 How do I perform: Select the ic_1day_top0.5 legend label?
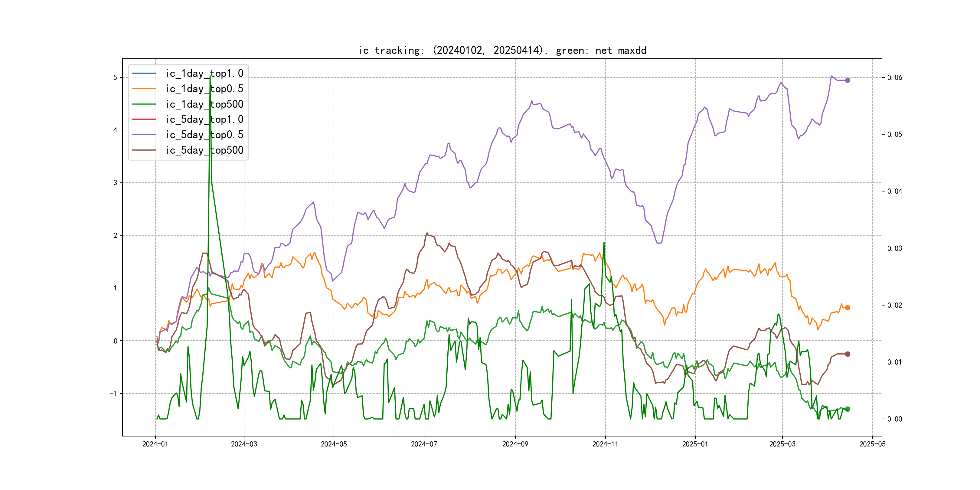pos(204,89)
